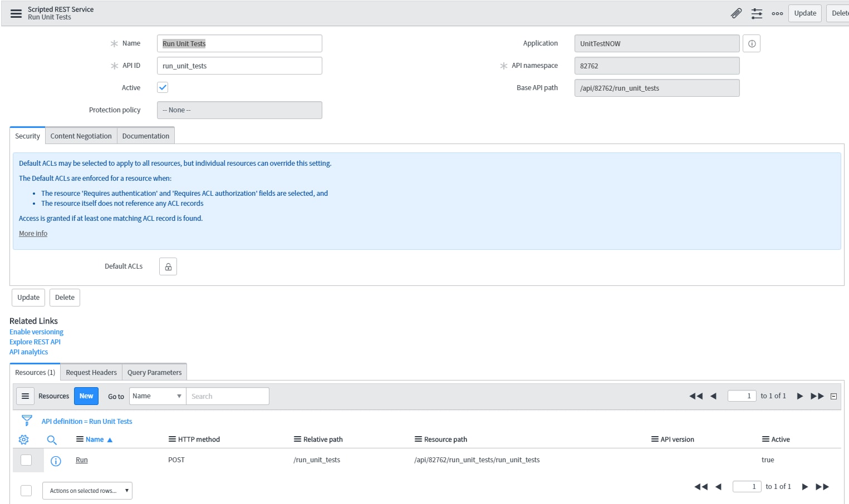
Task: Go to last page in bottom pager
Action: (822, 487)
